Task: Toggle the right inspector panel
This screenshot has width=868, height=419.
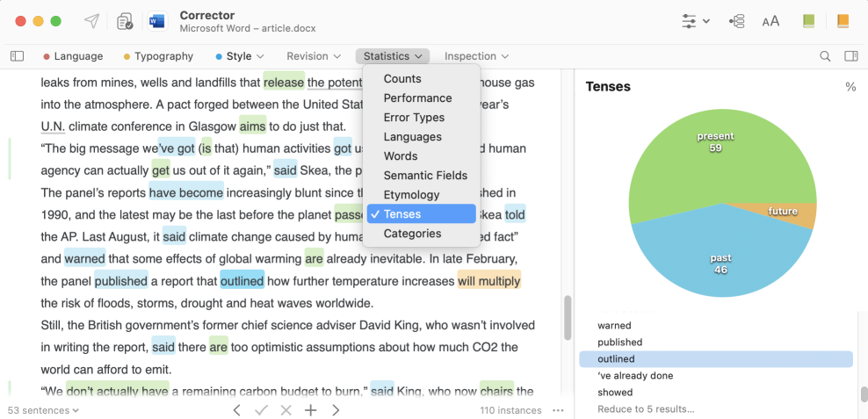Action: coord(850,56)
